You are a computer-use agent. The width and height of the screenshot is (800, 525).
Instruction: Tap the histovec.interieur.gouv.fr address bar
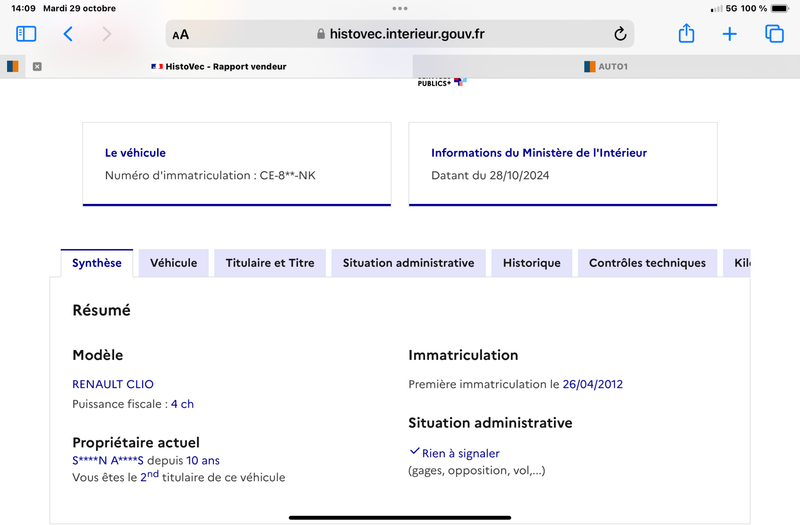click(x=400, y=34)
